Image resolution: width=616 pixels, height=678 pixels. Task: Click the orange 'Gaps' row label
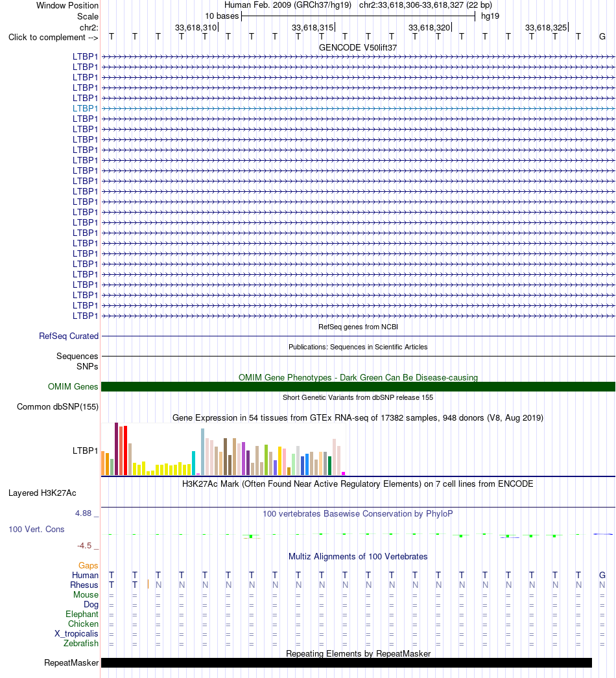[x=88, y=566]
